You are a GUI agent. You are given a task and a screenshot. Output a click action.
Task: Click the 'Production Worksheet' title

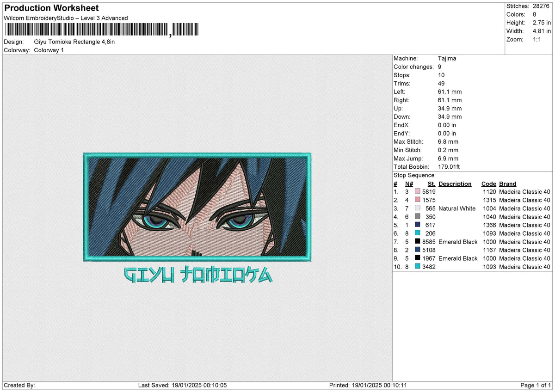pos(51,8)
